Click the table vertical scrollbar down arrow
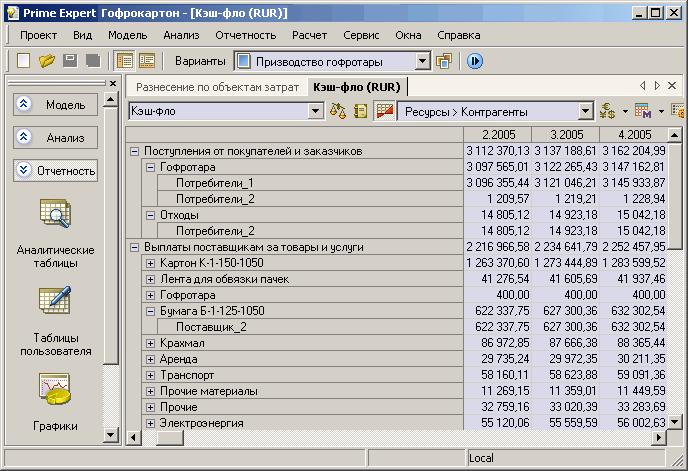The height and width of the screenshot is (471, 688). click(x=674, y=422)
